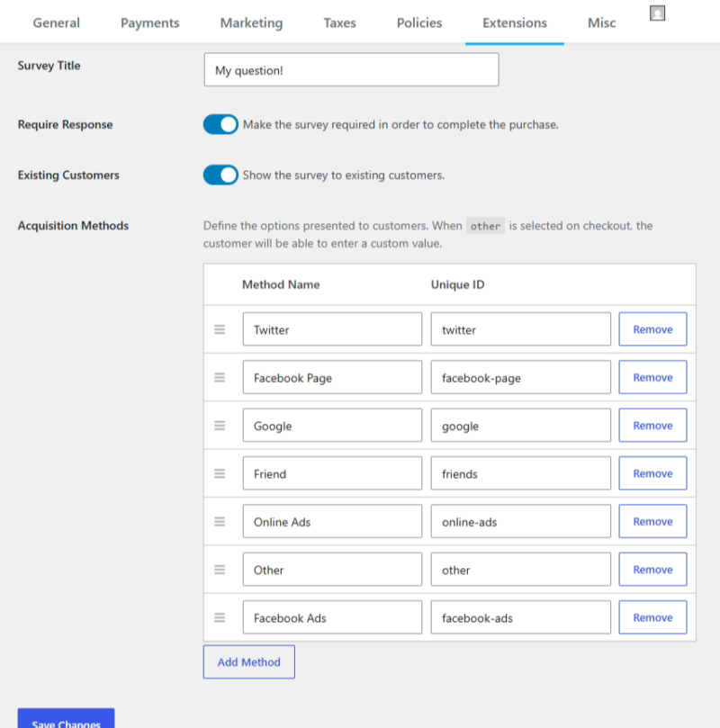Disable the Require Response toggle
This screenshot has width=720, height=728.
[x=220, y=124]
